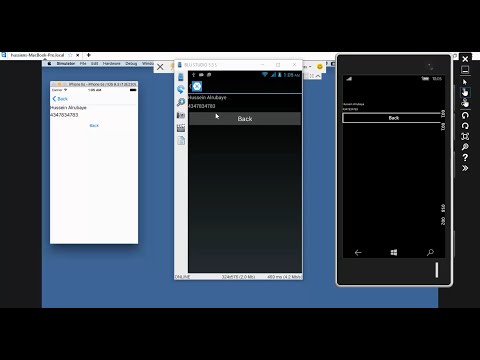The height and width of the screenshot is (360, 480).
Task: Open the Hardware menu in Simulator menu bar
Action: [x=111, y=63]
